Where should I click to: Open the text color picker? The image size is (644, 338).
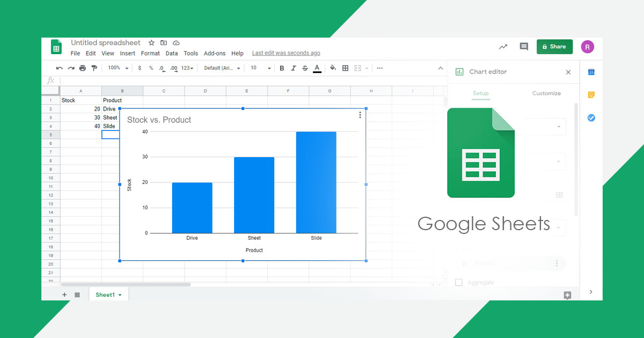(x=317, y=68)
